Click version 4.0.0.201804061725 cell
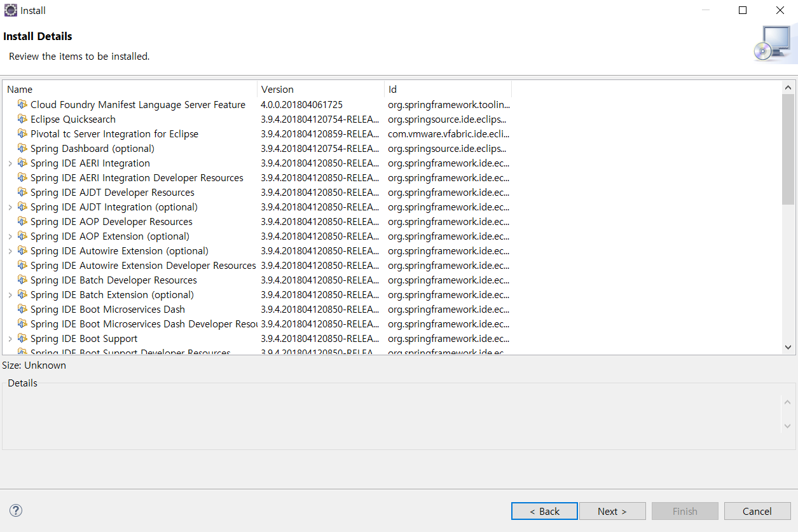This screenshot has height=532, width=798. [301, 104]
